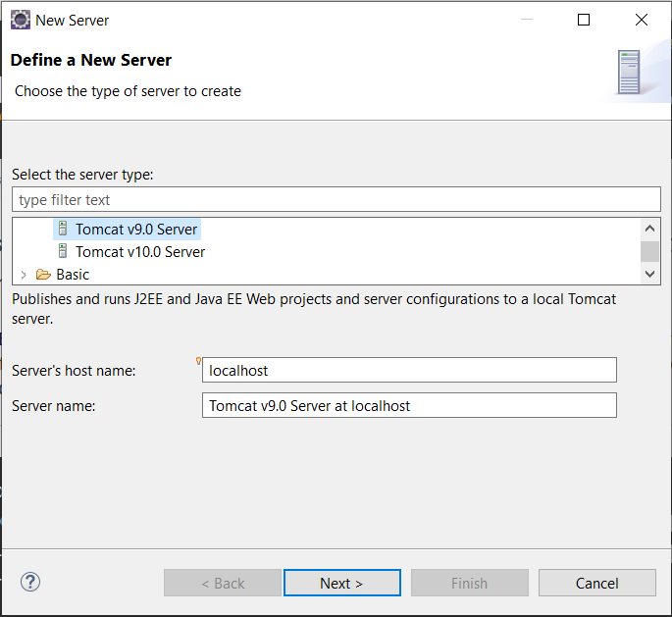The image size is (672, 617).
Task: Maximize the New Server window
Action: 584,20
